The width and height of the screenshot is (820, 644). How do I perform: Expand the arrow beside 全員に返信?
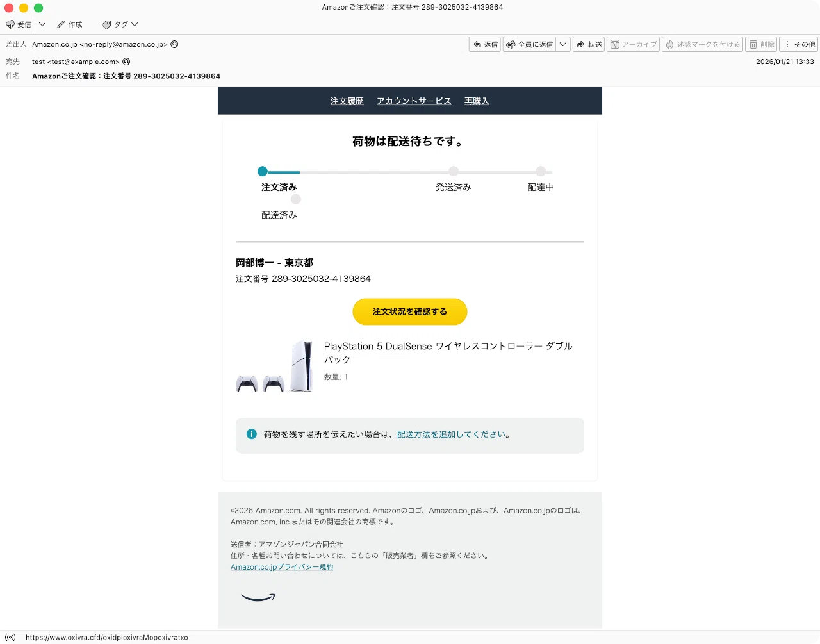click(x=563, y=44)
